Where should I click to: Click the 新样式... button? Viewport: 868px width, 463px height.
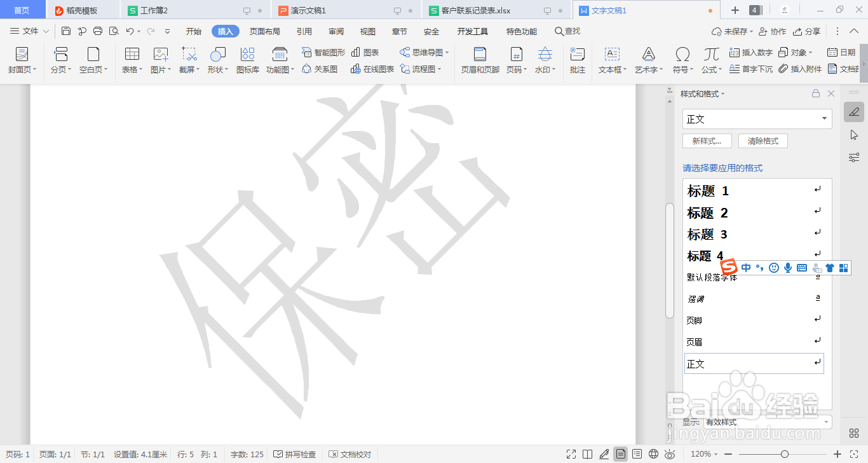pos(707,141)
